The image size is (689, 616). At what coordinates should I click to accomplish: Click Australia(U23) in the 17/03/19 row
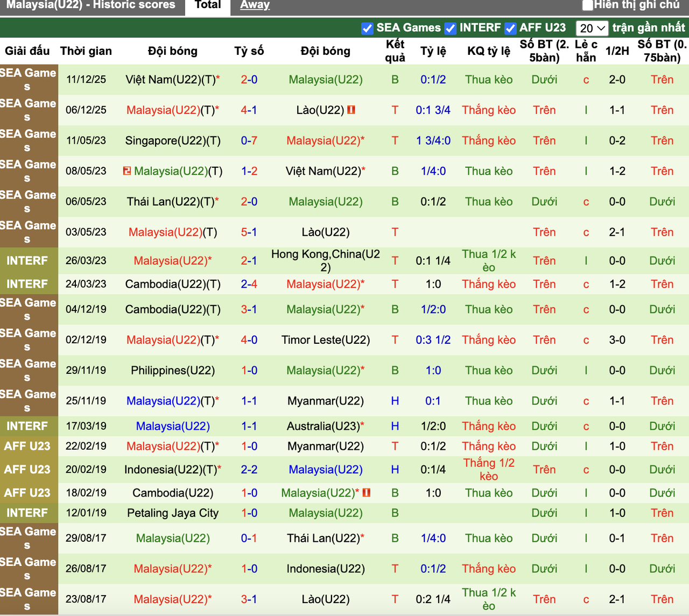coord(326,426)
